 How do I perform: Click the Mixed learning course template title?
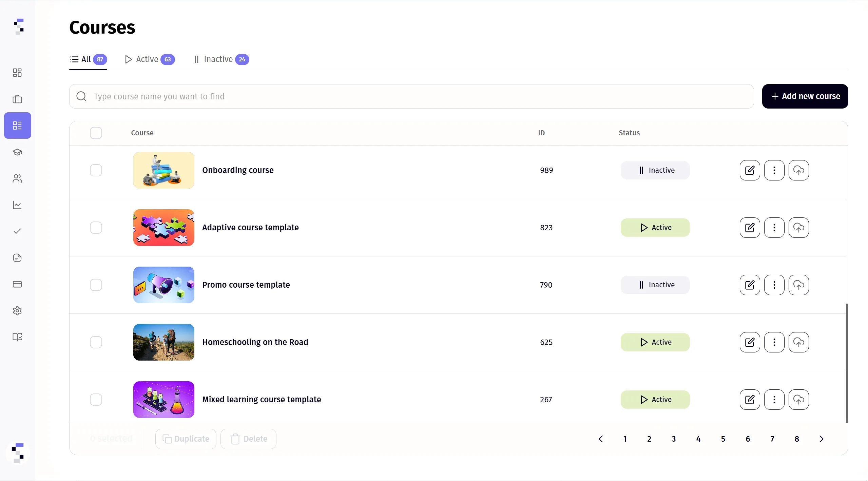click(x=262, y=400)
